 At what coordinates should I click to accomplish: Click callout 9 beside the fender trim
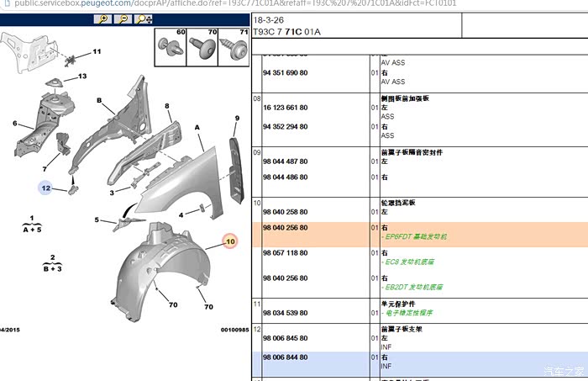pyautogui.click(x=236, y=118)
